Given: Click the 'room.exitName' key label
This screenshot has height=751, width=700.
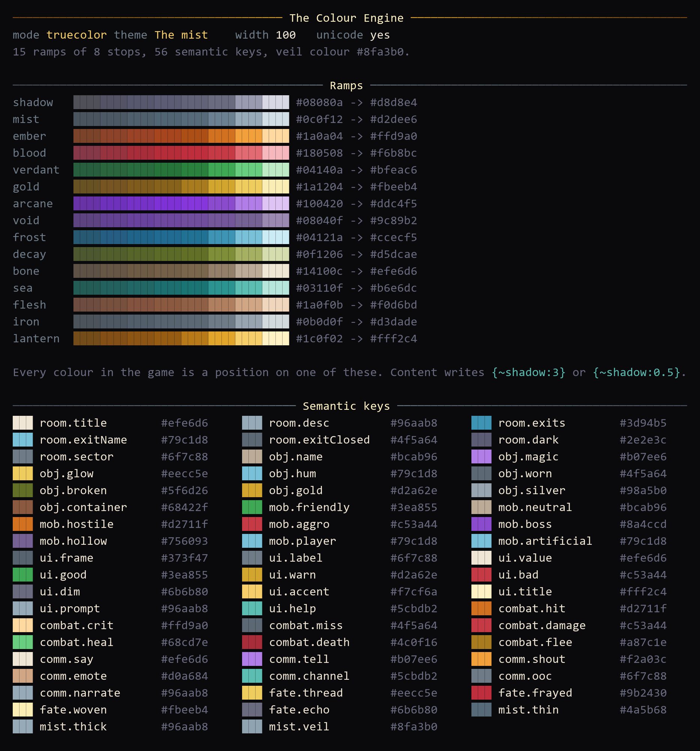Looking at the screenshot, I should point(84,440).
